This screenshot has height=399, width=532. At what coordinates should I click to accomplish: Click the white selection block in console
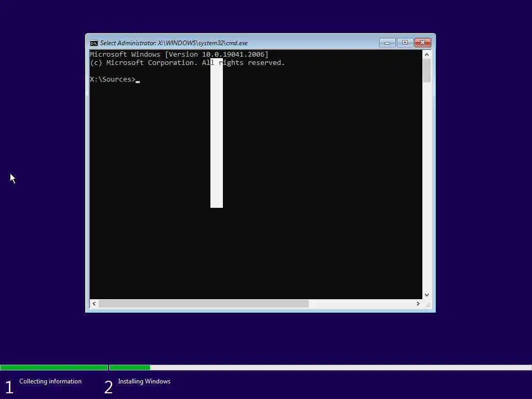pos(217,133)
